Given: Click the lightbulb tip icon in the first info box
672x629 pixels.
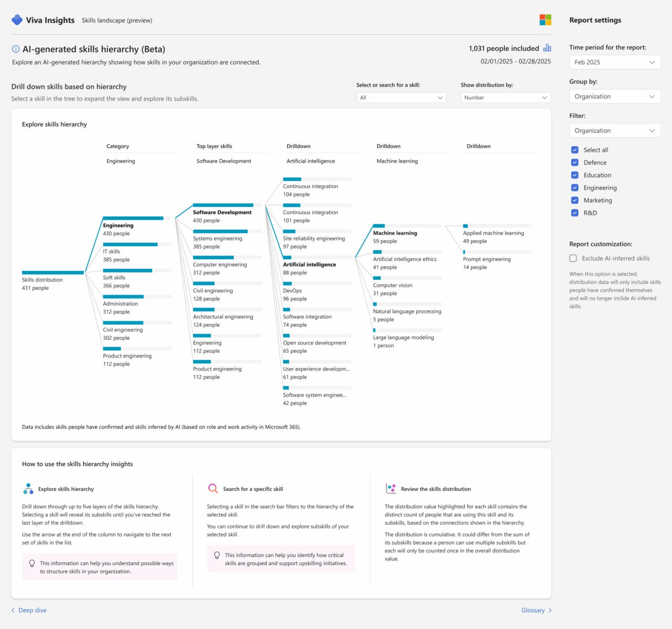Looking at the screenshot, I should [32, 563].
